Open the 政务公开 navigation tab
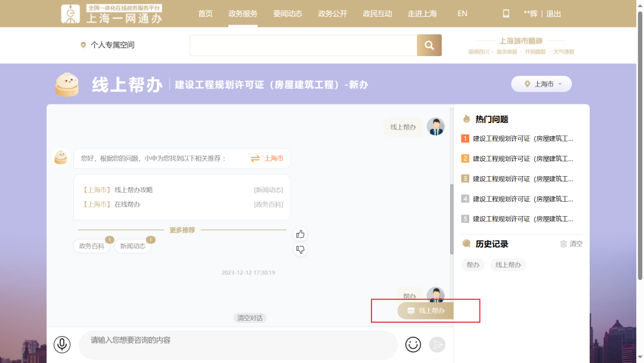644x363 pixels. coord(332,14)
